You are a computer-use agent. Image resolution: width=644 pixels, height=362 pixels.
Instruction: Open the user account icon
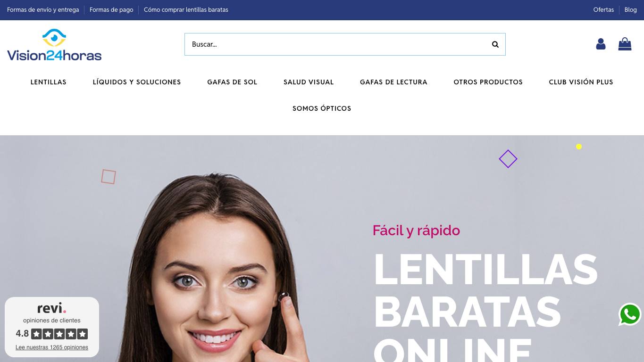click(601, 44)
